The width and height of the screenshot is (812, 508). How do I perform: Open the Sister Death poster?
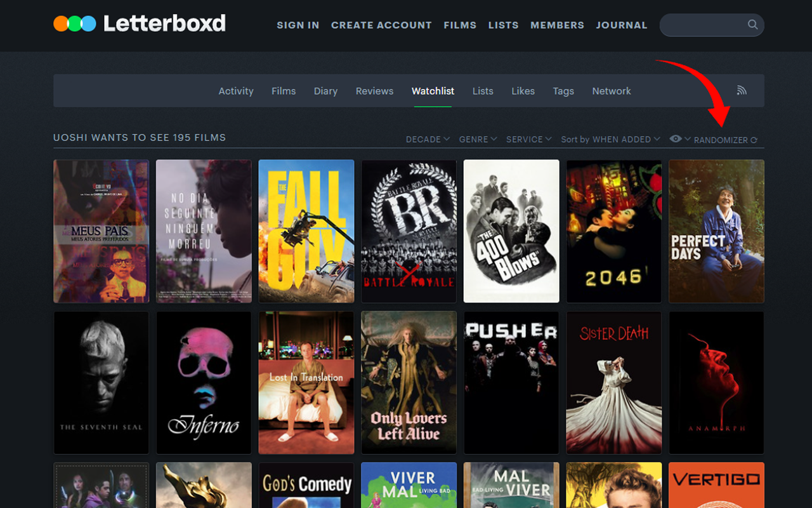coord(614,383)
